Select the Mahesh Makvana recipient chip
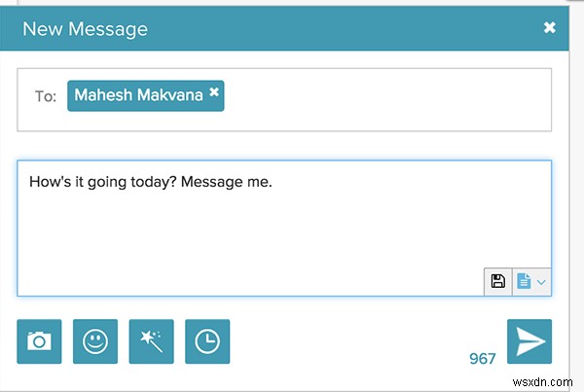Screen dimensions: 584x392 pos(136,95)
